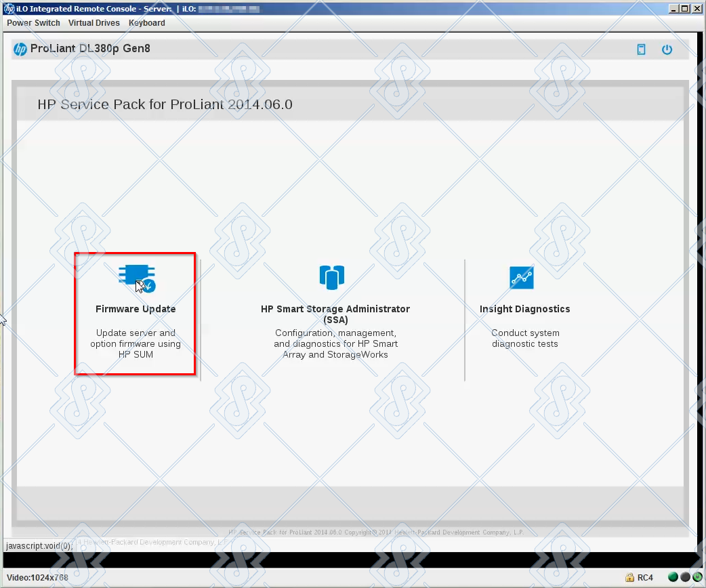
Task: Click the lock icon beside RC4
Action: (x=629, y=577)
